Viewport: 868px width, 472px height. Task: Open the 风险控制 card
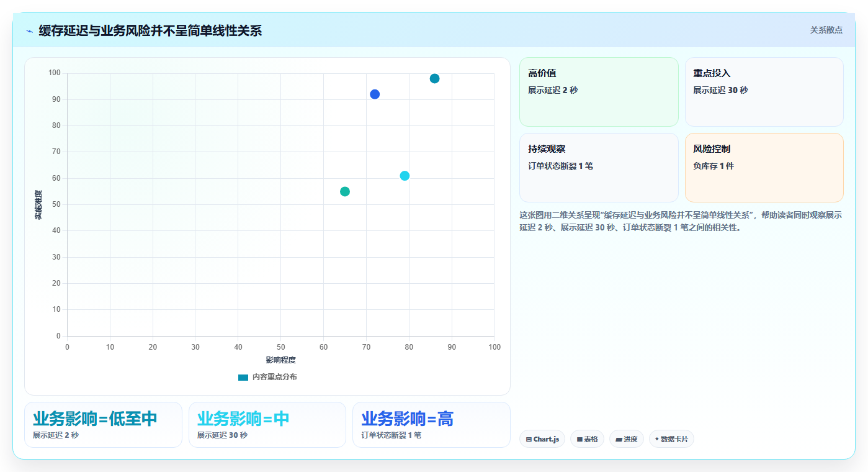pos(764,168)
